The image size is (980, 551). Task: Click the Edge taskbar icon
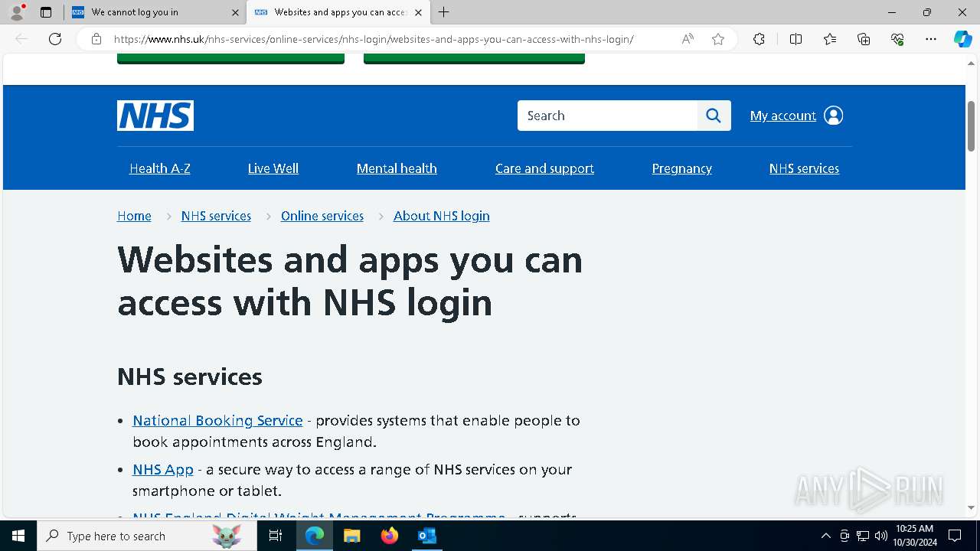point(315,536)
